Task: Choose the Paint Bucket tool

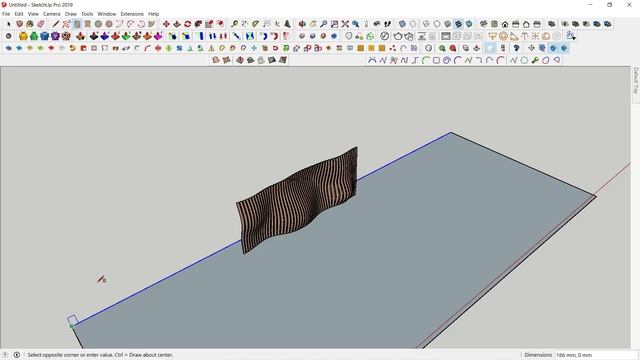Action: pos(30,24)
